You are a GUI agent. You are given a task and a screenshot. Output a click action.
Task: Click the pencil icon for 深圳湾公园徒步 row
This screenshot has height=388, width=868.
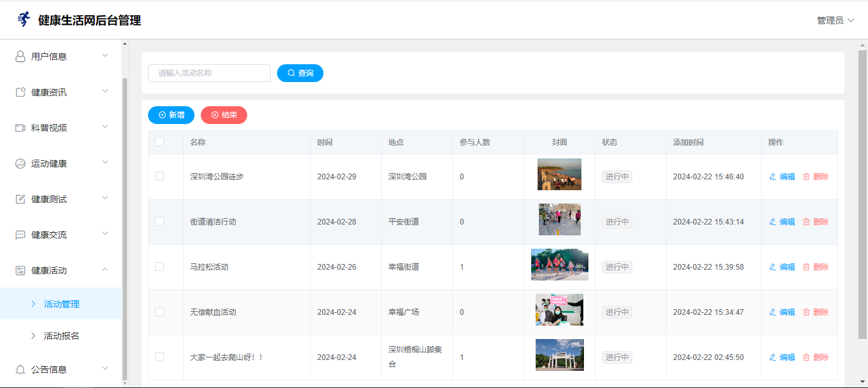[x=773, y=177]
